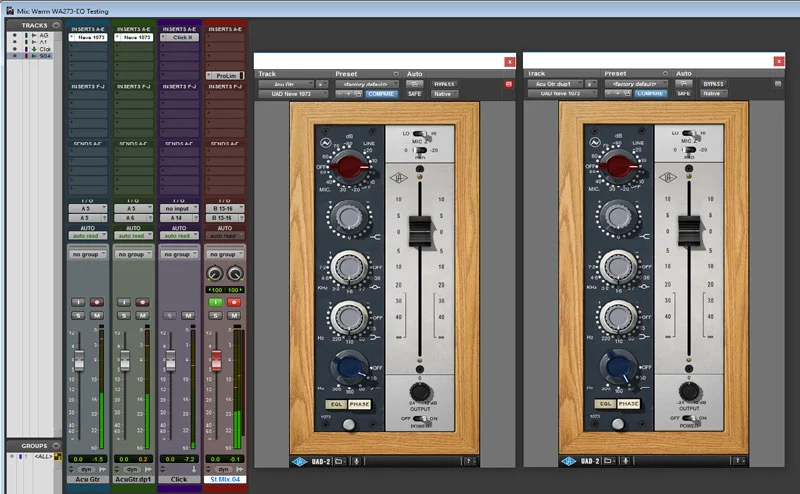Click red input gain knob in left Neve 1073
800x494 pixels.
click(349, 166)
